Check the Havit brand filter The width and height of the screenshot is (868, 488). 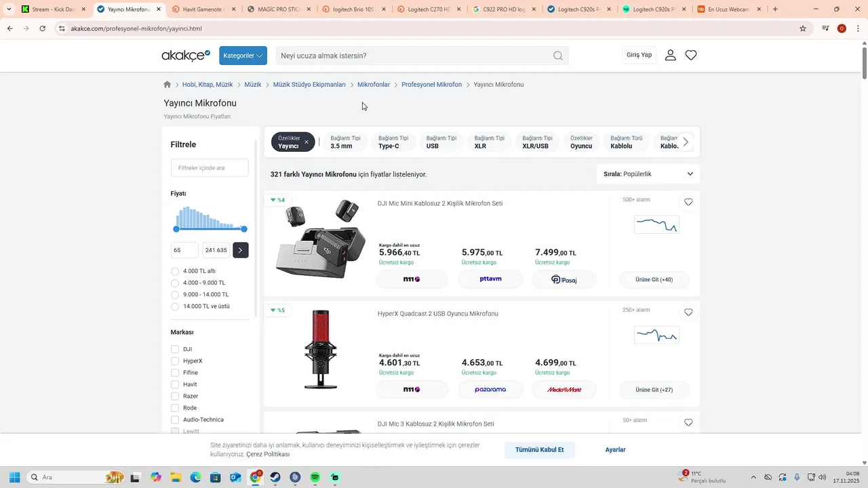click(x=175, y=384)
